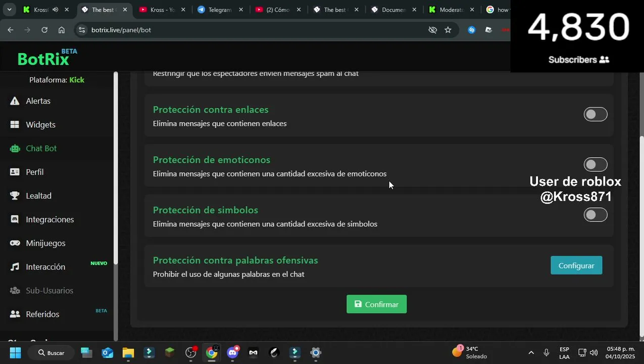Switch to the Moderator Kick tab
Image resolution: width=644 pixels, height=364 pixels.
tap(451, 10)
